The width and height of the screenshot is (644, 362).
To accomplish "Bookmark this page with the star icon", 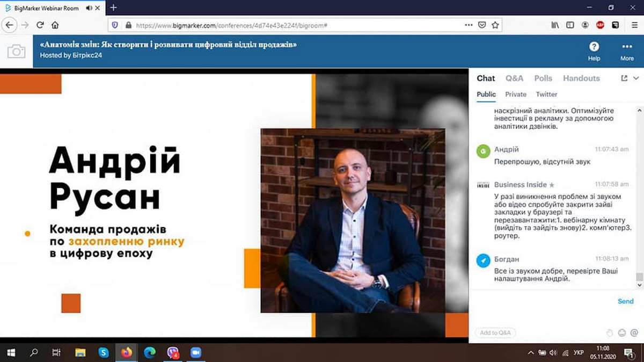I will [x=495, y=25].
